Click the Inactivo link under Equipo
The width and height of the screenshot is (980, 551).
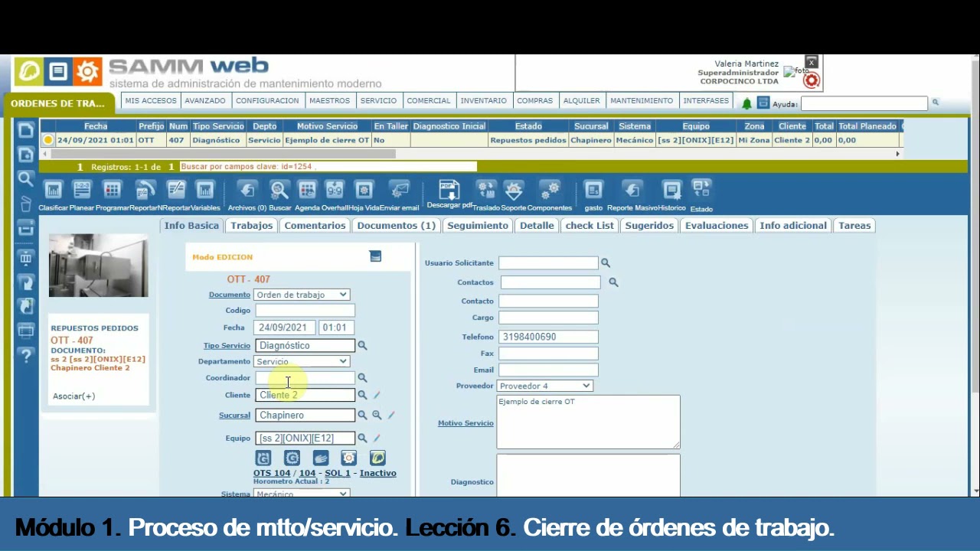click(x=378, y=473)
